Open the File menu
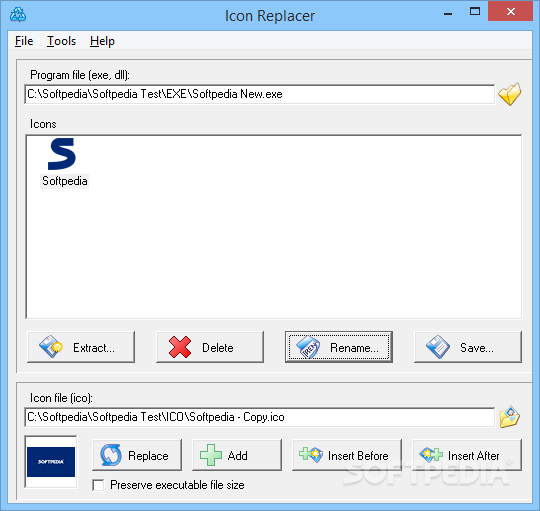The height and width of the screenshot is (511, 540). (x=24, y=41)
